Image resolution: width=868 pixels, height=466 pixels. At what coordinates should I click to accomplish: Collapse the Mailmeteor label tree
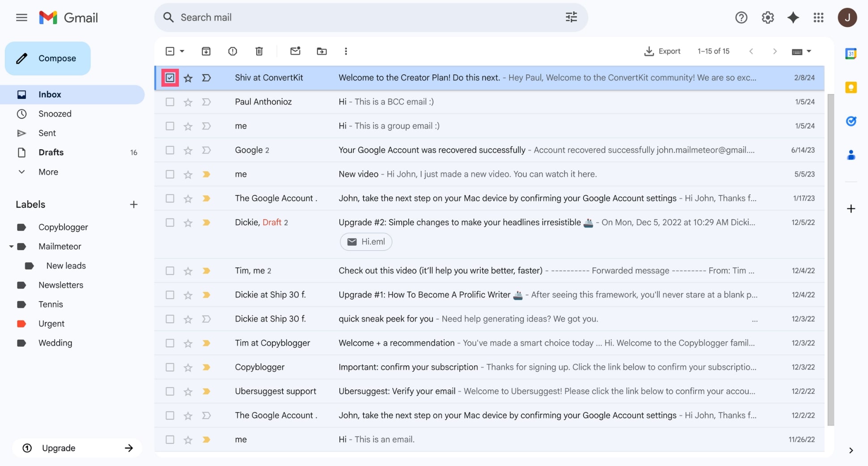11,247
